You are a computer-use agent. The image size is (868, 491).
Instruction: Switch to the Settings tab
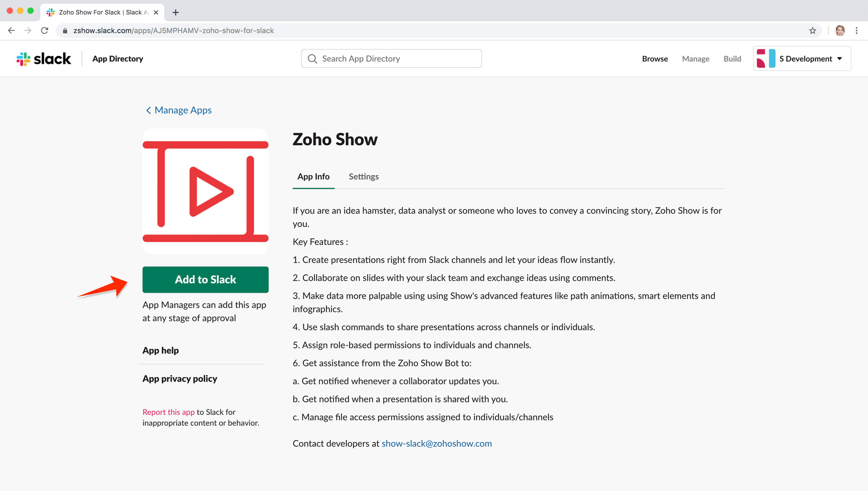(363, 177)
